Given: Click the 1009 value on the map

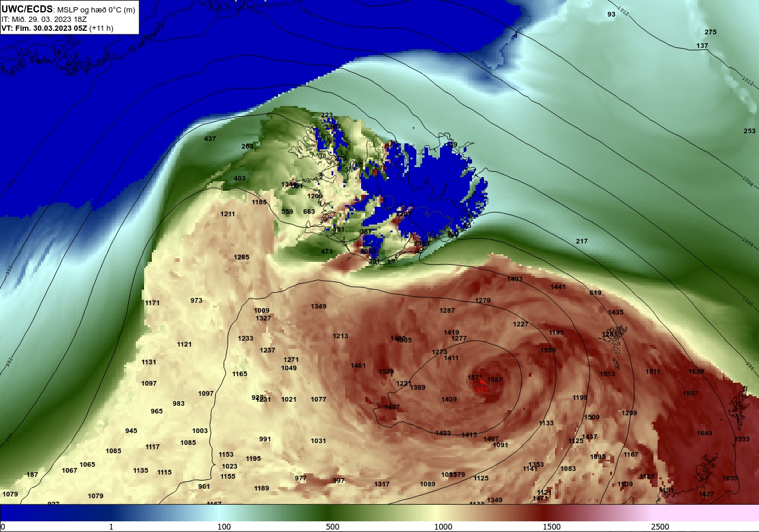Looking at the screenshot, I should pyautogui.click(x=261, y=310).
